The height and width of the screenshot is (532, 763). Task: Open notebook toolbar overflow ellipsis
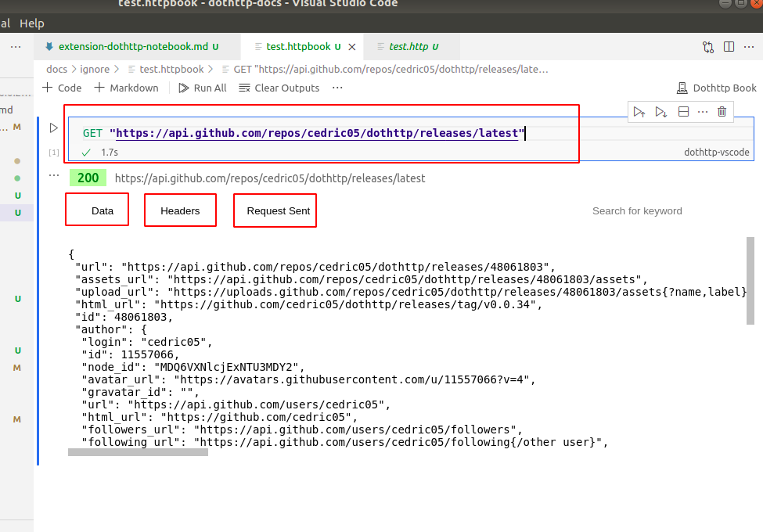coord(337,88)
